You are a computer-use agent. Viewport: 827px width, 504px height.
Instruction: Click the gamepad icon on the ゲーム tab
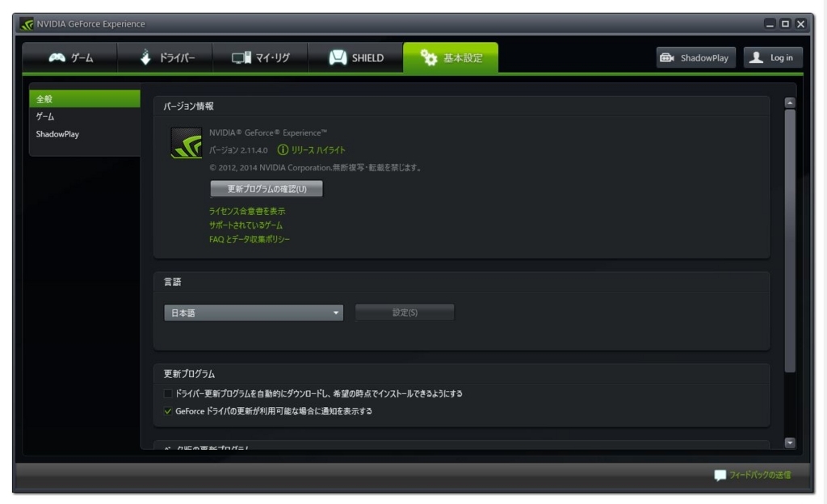click(x=57, y=57)
